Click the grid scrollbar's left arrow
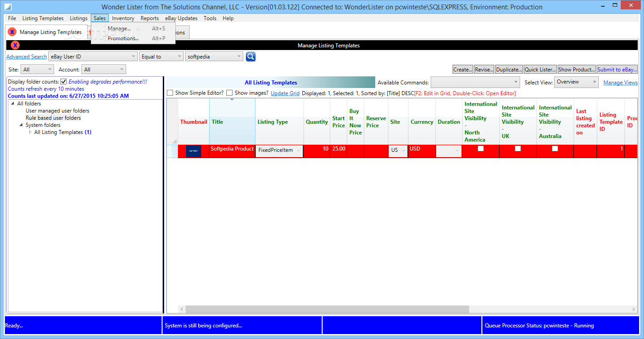This screenshot has height=339, width=644. point(182,309)
